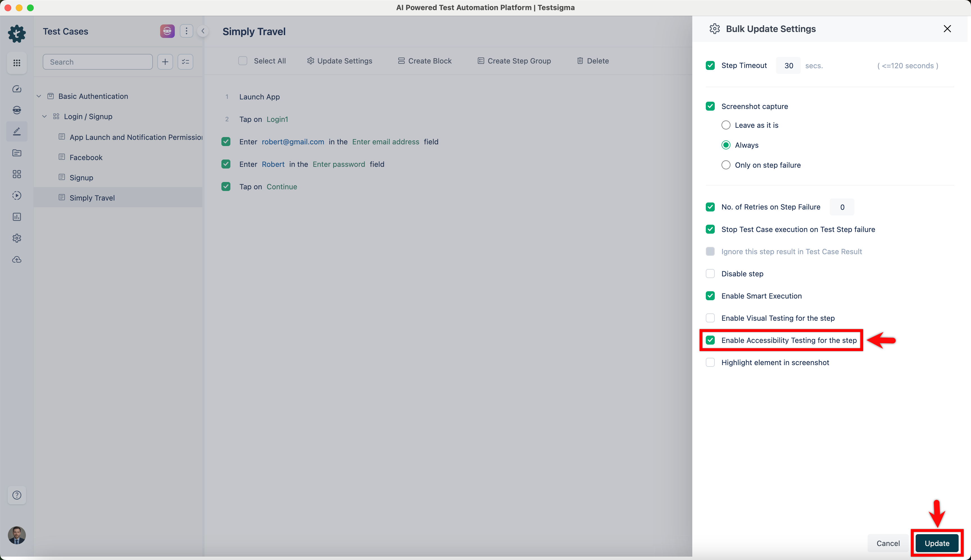971x560 pixels.
Task: Select the Only on step failure radio button
Action: tap(726, 165)
